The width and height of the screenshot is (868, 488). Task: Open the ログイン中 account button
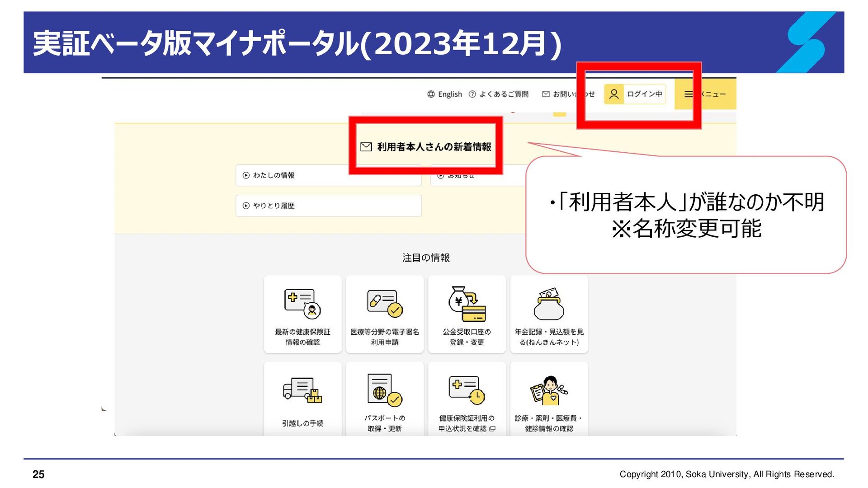coord(635,94)
